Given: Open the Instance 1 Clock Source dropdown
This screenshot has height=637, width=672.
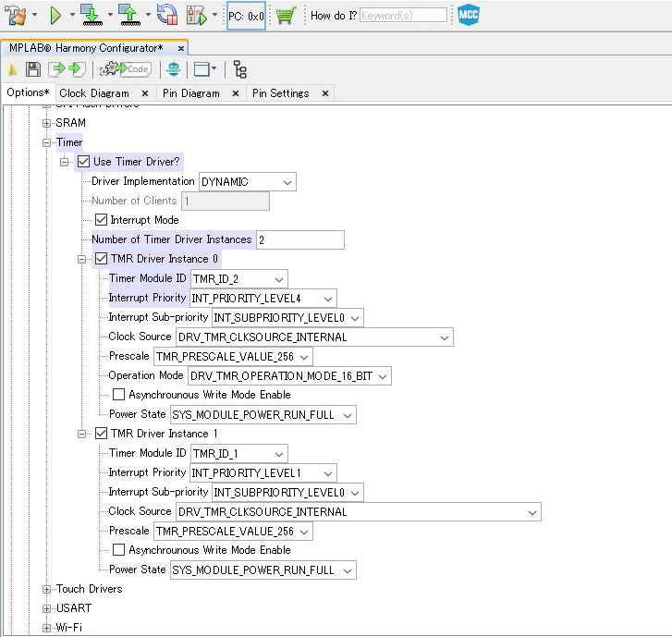Looking at the screenshot, I should pos(359,512).
